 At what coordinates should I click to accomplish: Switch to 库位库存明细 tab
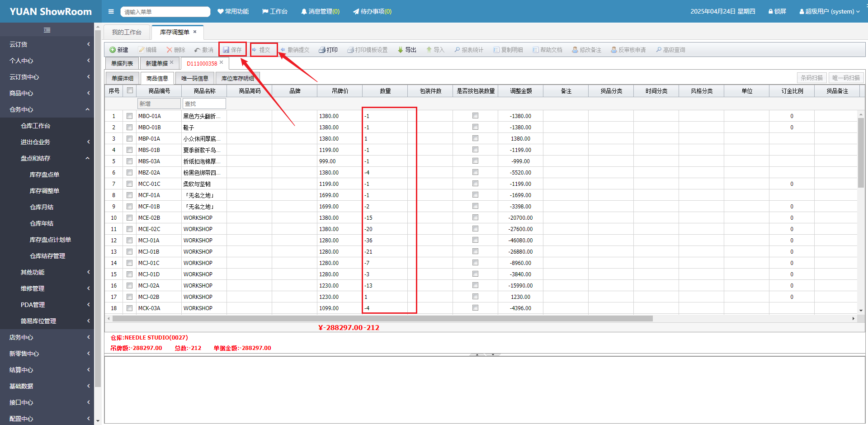(238, 78)
